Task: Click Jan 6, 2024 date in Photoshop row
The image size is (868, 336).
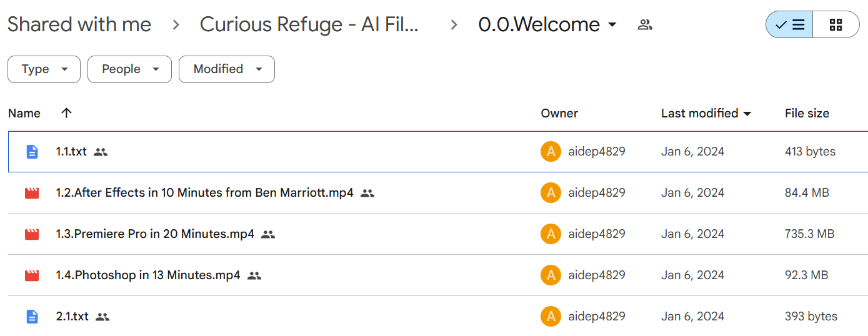Action: pos(692,275)
